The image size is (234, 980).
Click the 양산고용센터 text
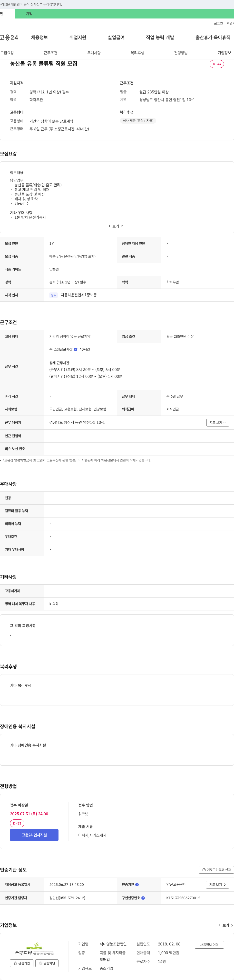pos(176,885)
